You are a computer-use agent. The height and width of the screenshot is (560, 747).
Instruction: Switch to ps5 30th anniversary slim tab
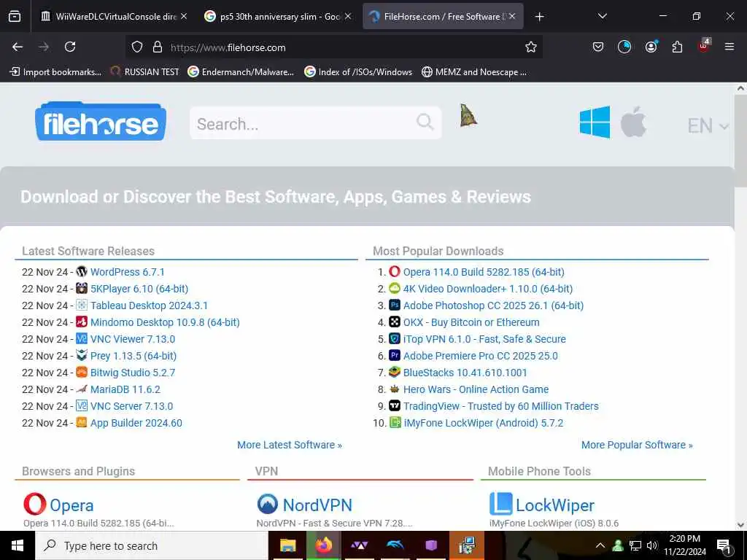[279, 17]
